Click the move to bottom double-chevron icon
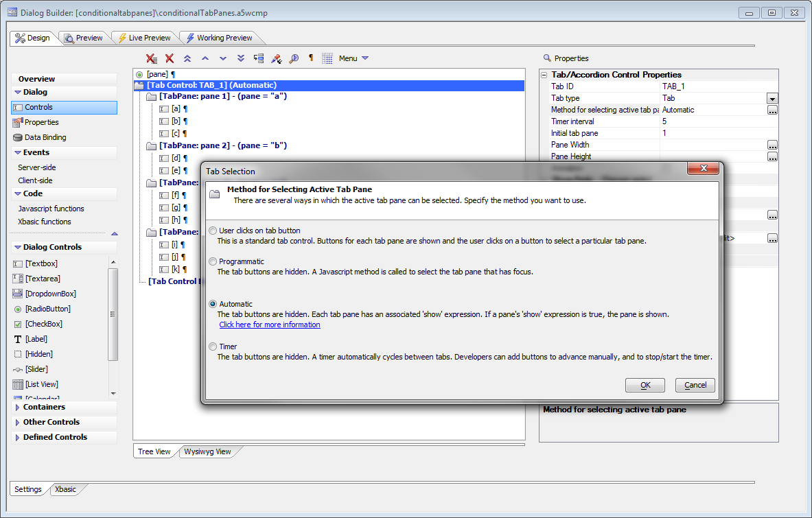 click(x=241, y=58)
